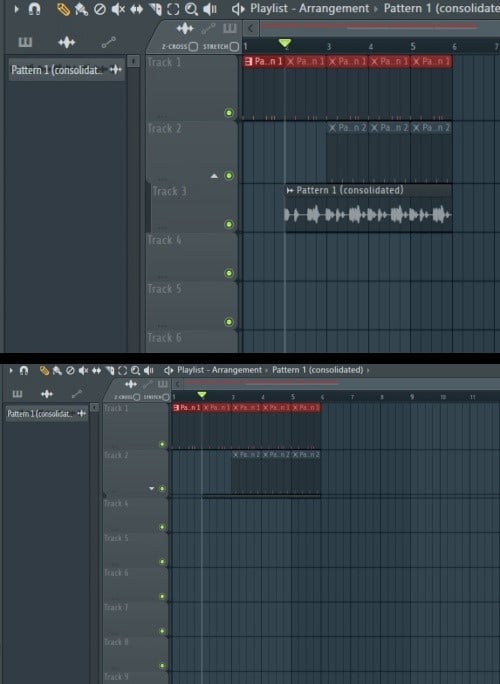Select the Draw pencil tool in upper toolbar

click(x=63, y=9)
